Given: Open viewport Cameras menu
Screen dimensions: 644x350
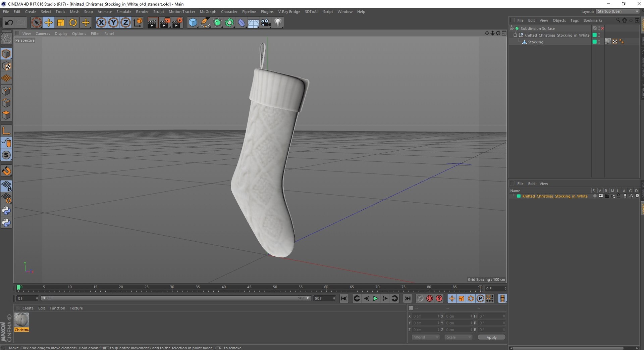Looking at the screenshot, I should [43, 34].
